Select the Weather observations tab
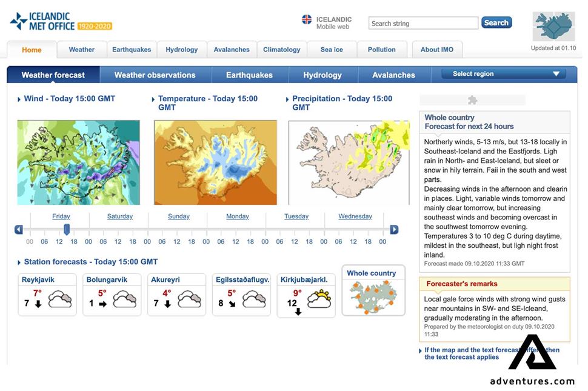Image resolution: width=588 pixels, height=391 pixels. (x=155, y=75)
